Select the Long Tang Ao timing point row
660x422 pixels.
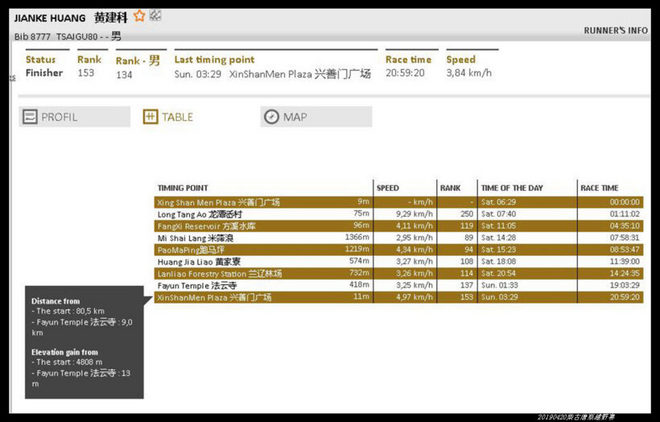click(x=200, y=214)
